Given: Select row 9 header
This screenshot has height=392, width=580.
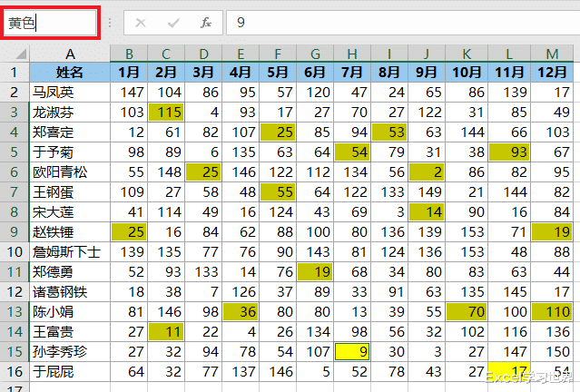Looking at the screenshot, I should point(15,232).
